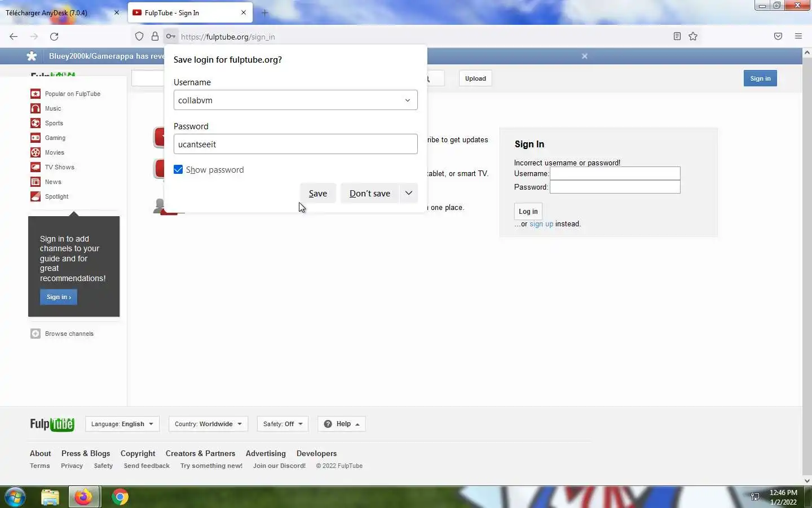This screenshot has width=812, height=508.
Task: Open the Music category
Action: pyautogui.click(x=53, y=108)
